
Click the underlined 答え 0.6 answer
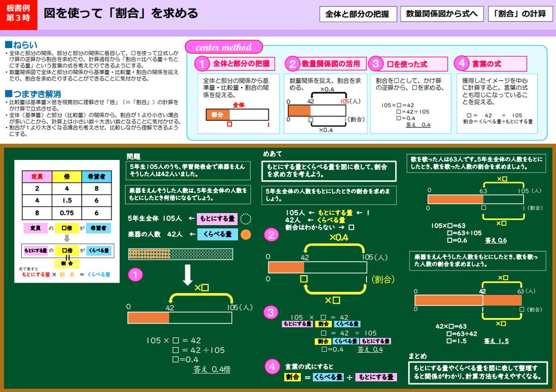496,240
